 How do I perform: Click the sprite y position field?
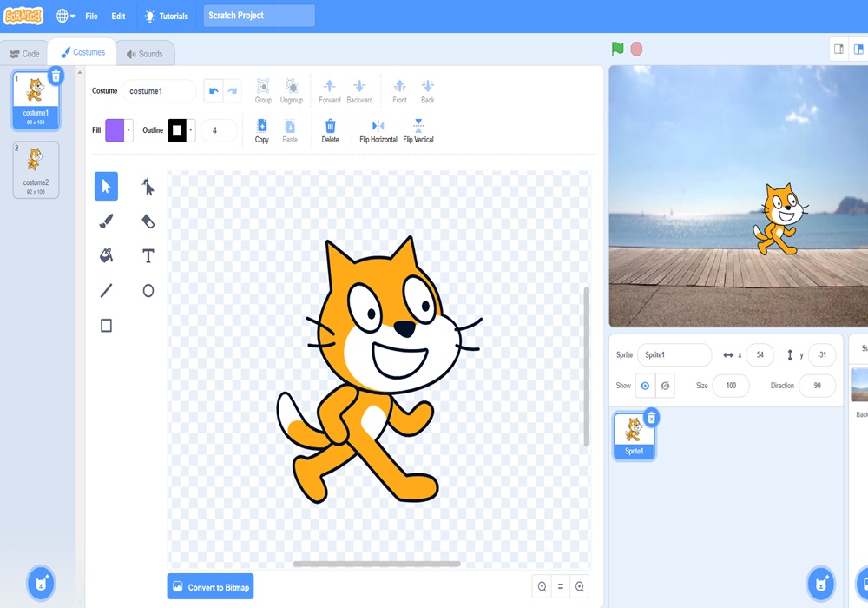coord(822,355)
